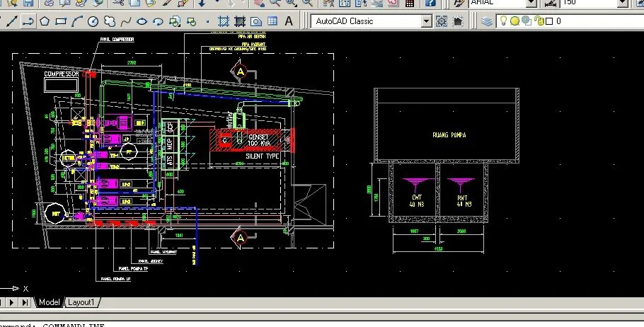644x327 pixels.
Task: Toggle layer 0 freeze sun icon
Action: 514,21
